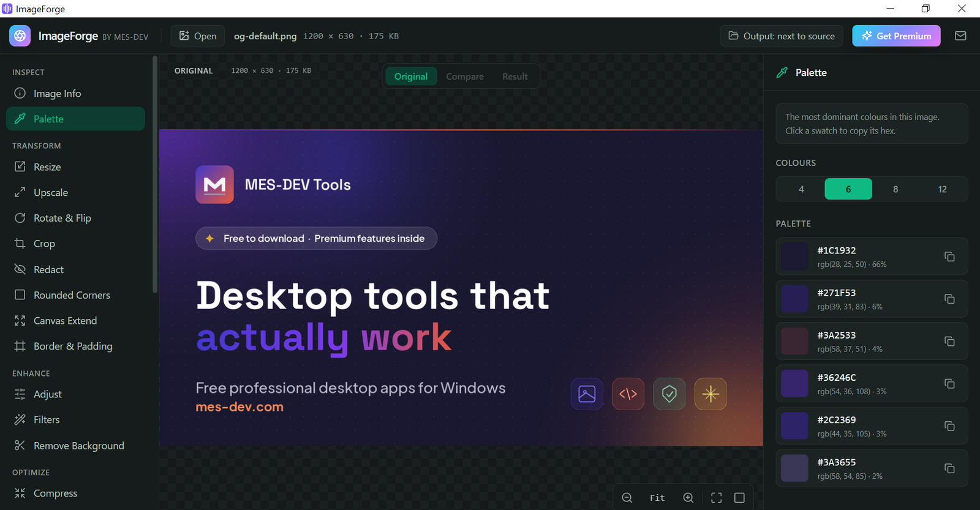Switch to the Result view tab

515,77
